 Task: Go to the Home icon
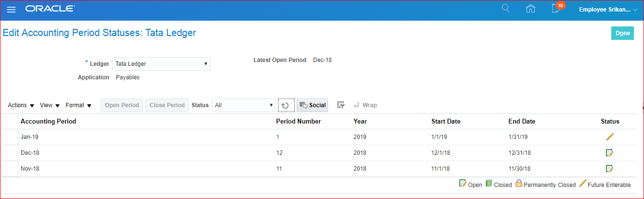point(530,9)
